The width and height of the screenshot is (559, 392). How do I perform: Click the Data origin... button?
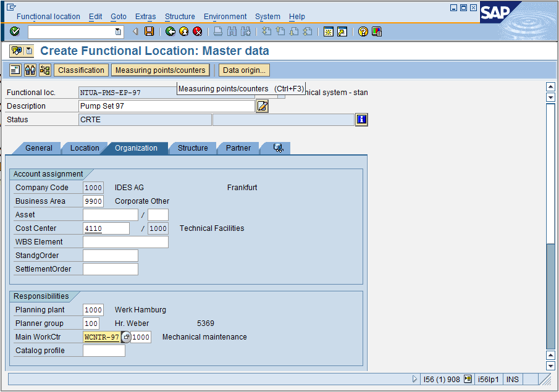(244, 70)
